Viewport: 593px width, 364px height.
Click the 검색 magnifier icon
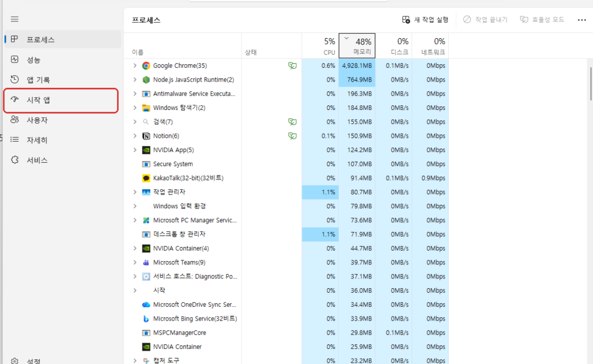(146, 122)
